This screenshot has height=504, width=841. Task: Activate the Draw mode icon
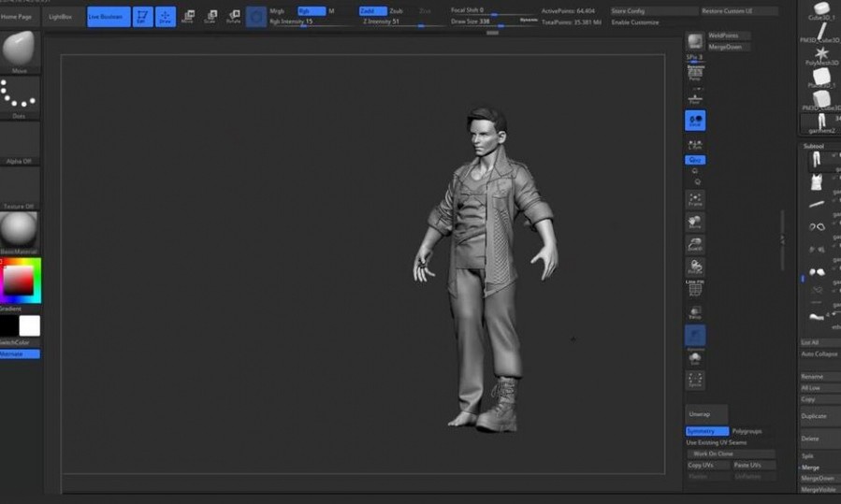pyautogui.click(x=166, y=17)
